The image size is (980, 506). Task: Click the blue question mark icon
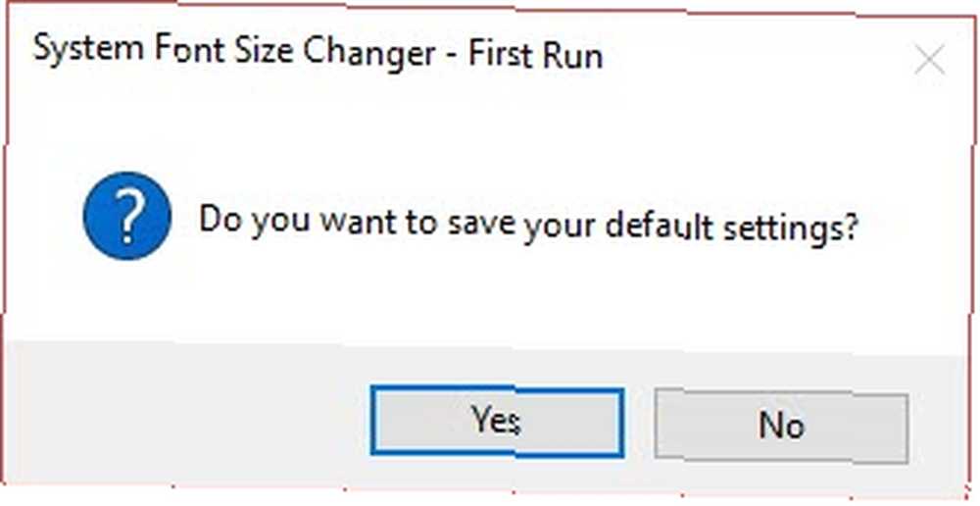(x=126, y=216)
